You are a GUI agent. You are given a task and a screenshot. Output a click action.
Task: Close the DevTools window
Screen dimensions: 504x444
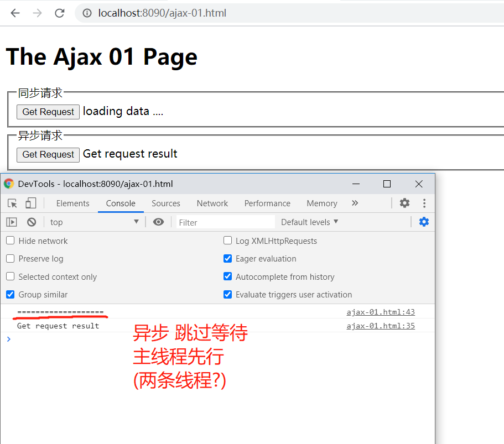pos(419,184)
